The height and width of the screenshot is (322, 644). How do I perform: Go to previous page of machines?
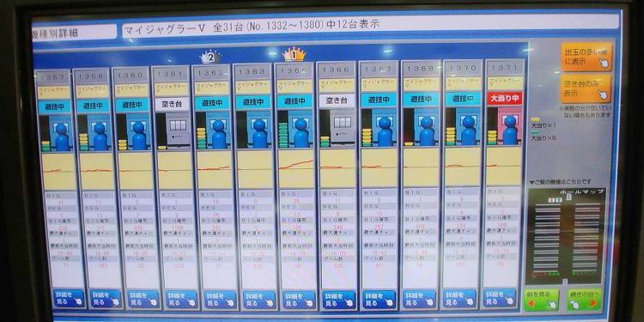541,301
